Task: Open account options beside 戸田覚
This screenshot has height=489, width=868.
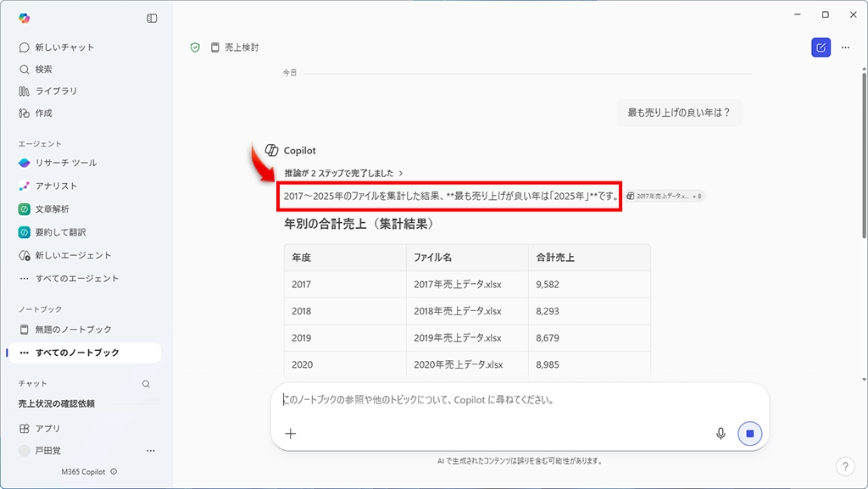Action: point(151,451)
